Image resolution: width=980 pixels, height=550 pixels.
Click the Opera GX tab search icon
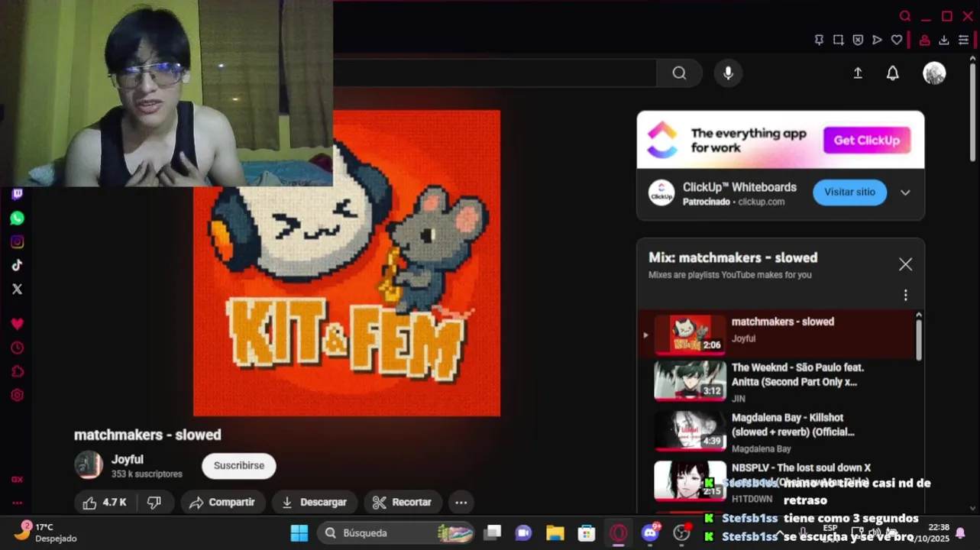(905, 16)
